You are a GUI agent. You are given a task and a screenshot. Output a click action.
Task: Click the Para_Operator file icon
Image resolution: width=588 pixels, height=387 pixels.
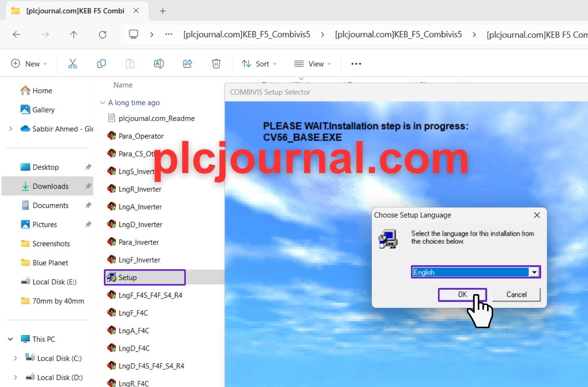111,136
